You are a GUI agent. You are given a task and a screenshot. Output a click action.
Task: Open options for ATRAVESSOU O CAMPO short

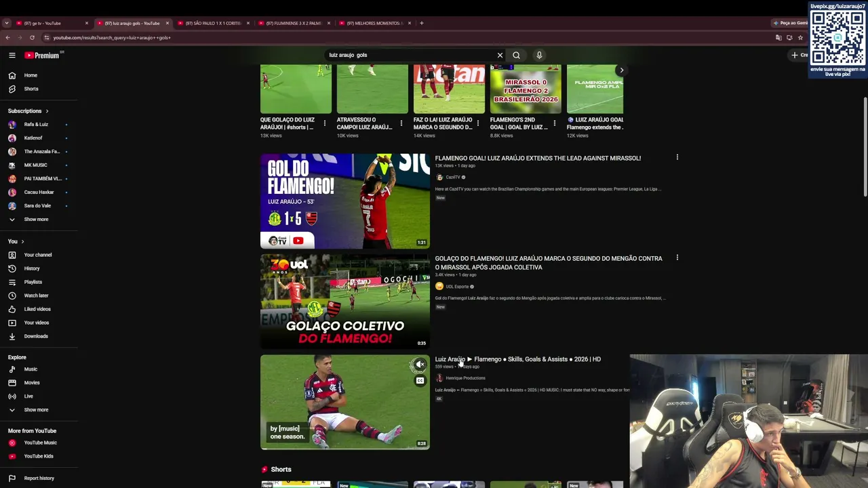(401, 123)
